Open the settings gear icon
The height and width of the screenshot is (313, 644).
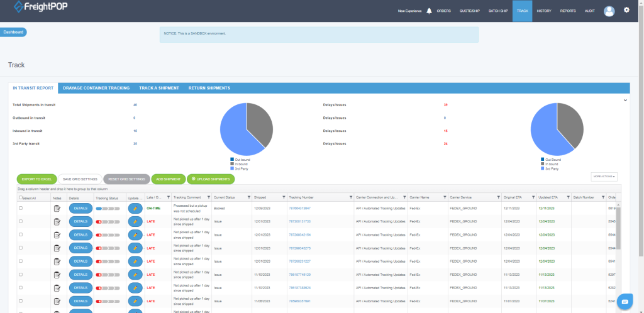pos(626,10)
